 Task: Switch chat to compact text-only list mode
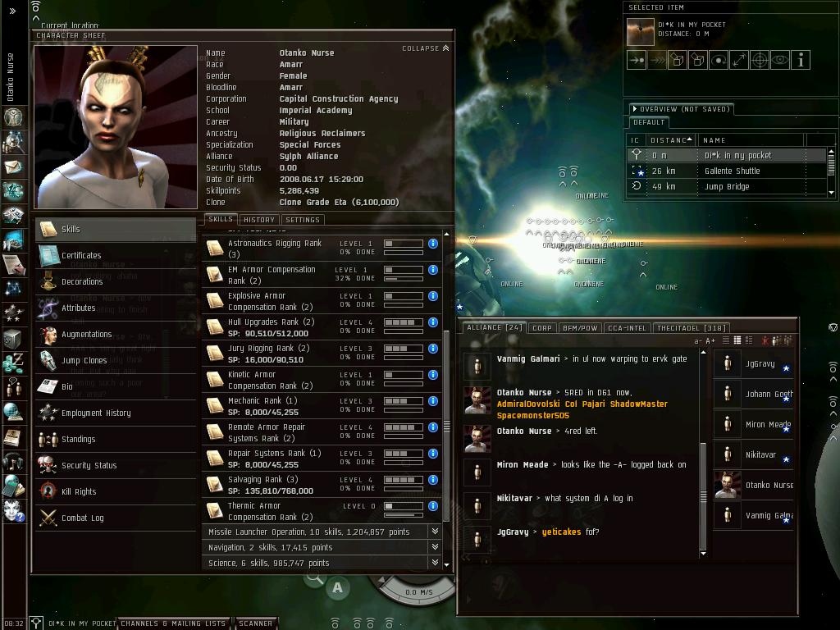726,340
